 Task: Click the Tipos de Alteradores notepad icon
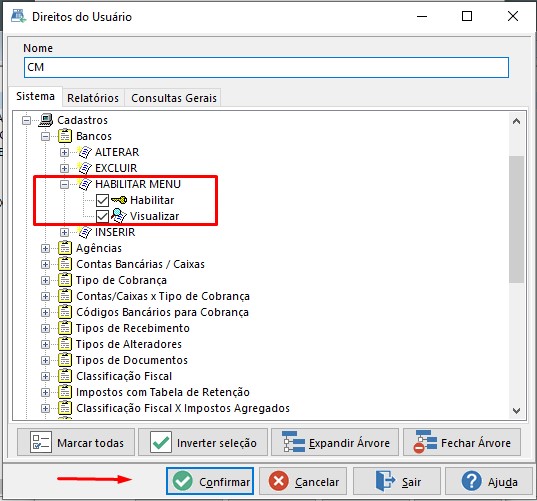click(65, 344)
